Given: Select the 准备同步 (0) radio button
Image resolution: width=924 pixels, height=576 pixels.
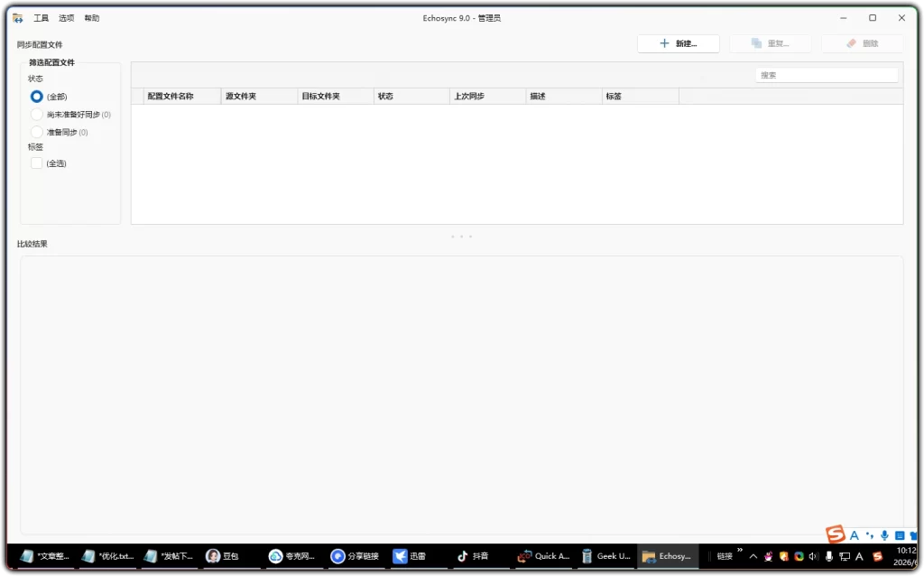Looking at the screenshot, I should 36,132.
